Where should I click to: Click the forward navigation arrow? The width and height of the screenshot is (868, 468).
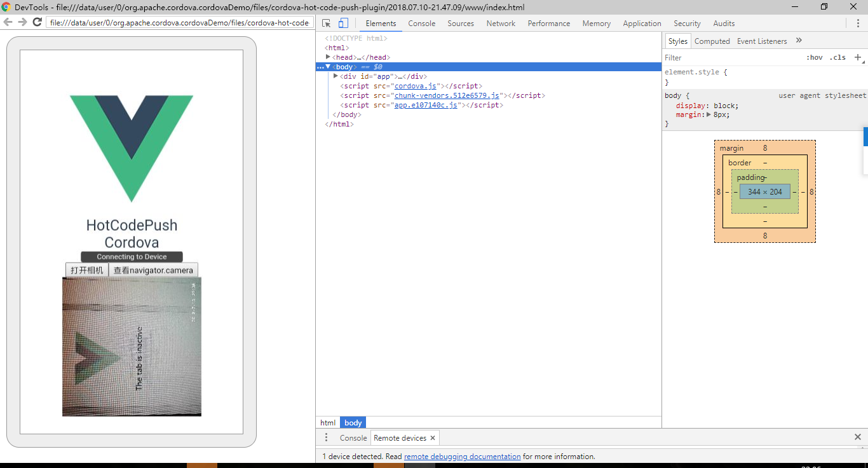22,22
